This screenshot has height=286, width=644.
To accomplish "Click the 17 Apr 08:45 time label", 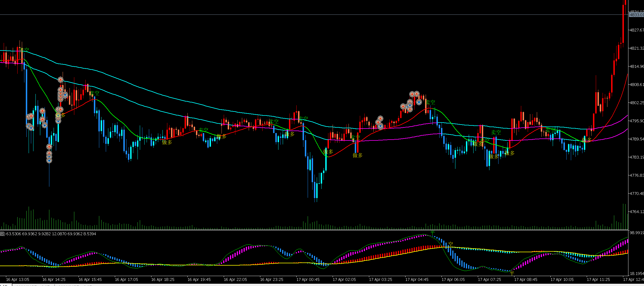I will [526, 279].
